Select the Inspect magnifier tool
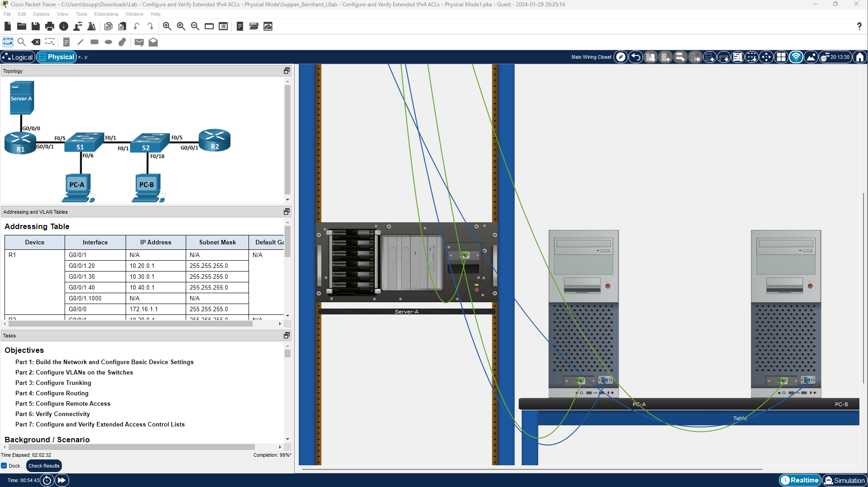The width and height of the screenshot is (868, 487). point(21,42)
